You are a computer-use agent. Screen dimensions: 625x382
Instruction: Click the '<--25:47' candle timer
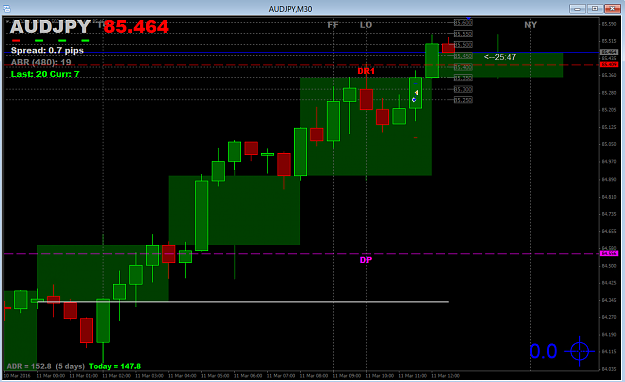pyautogui.click(x=500, y=57)
